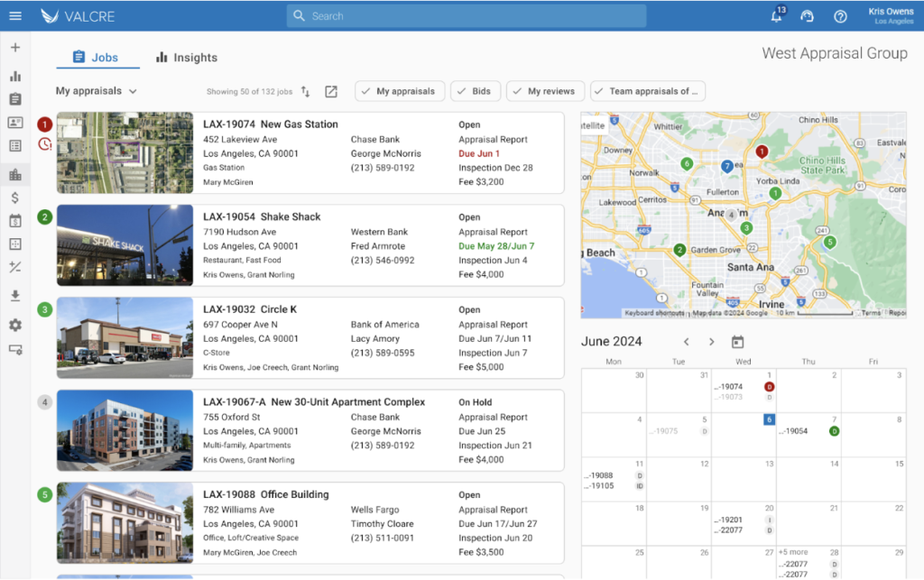Open job LAX-19067-A New 30-Unit Apartment Complex
Viewport: 924px width, 580px height.
310,430
